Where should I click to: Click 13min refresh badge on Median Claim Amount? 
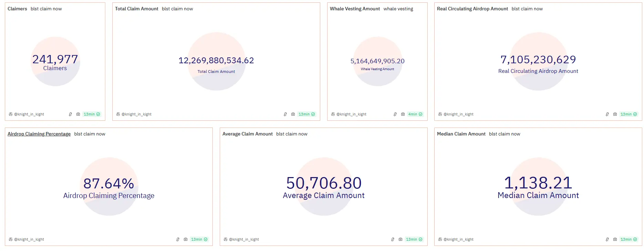click(629, 239)
